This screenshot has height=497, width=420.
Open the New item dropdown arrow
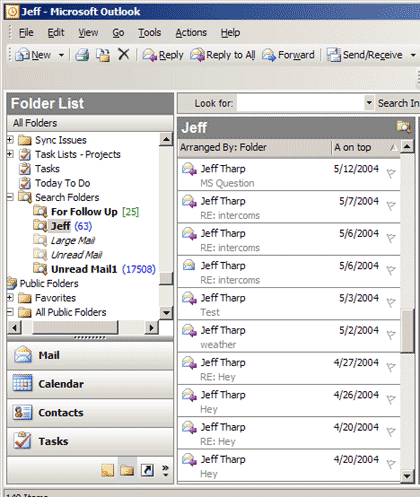(x=61, y=55)
